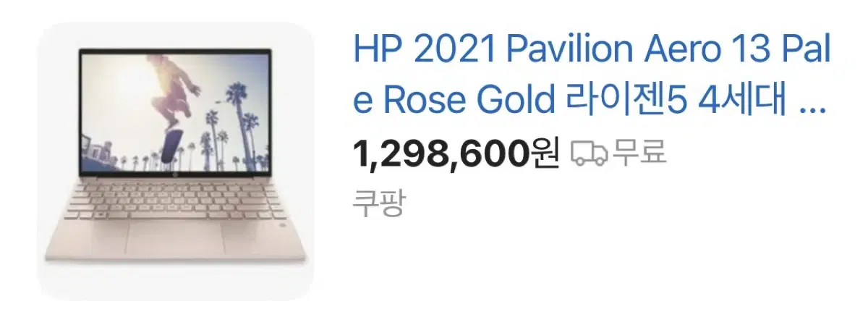Image resolution: width=868 pixels, height=320 pixels.
Task: Open the HP 2021 Pavilion Aero 13 title link
Action: 592,75
